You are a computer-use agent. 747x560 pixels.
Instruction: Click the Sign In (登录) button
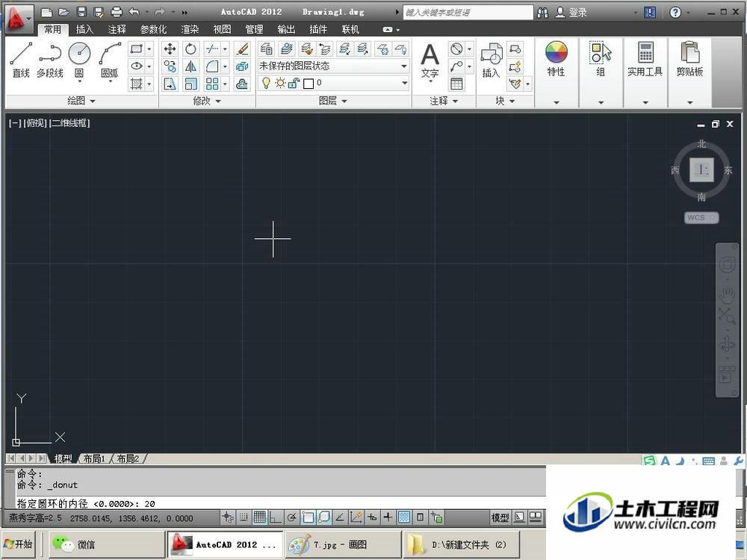coord(571,13)
